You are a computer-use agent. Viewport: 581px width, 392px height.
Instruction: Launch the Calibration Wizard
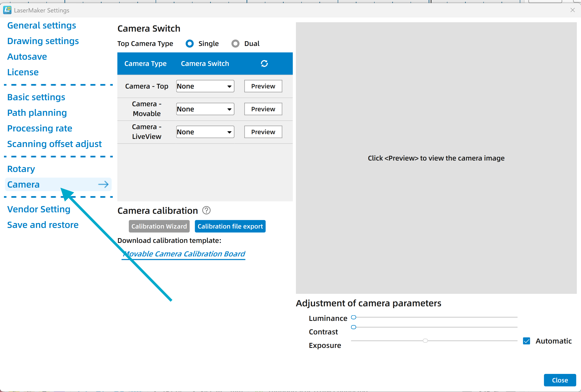click(x=159, y=226)
